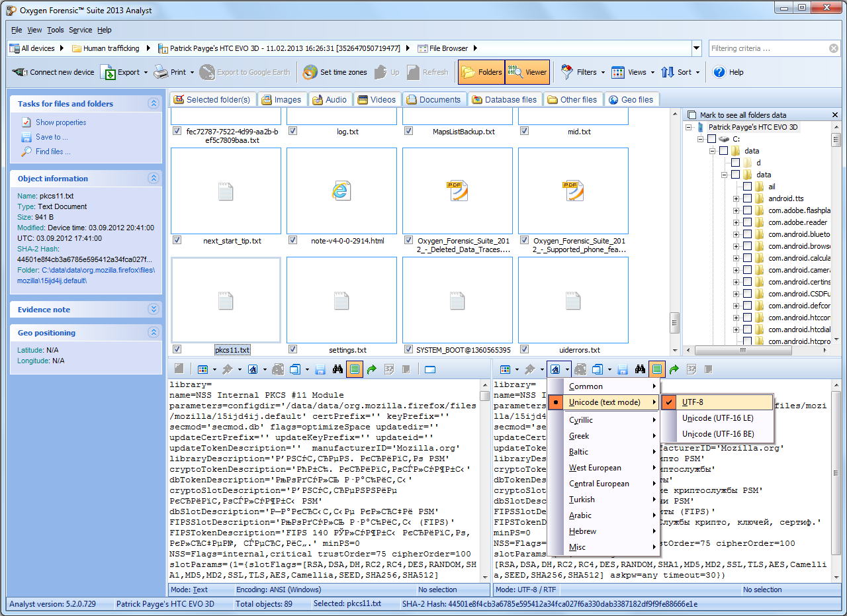Click copy icon in left viewer toolbar
The width and height of the screenshot is (847, 616).
295,369
